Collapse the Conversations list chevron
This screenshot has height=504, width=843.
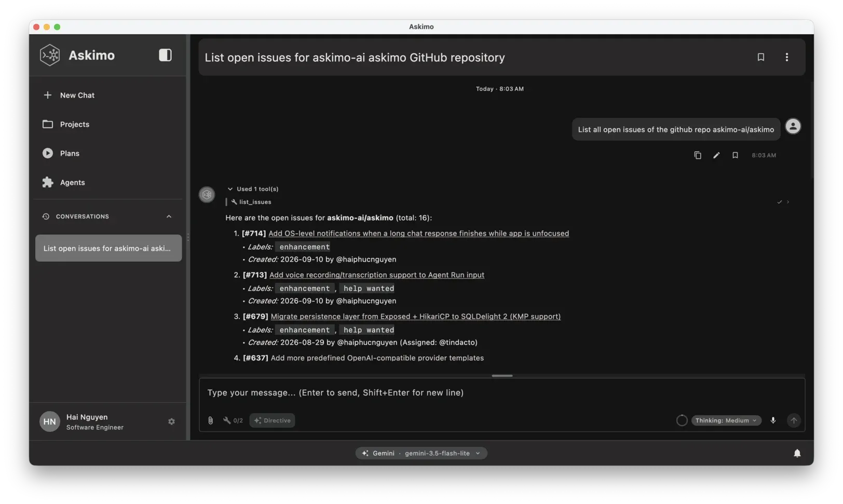[169, 216]
